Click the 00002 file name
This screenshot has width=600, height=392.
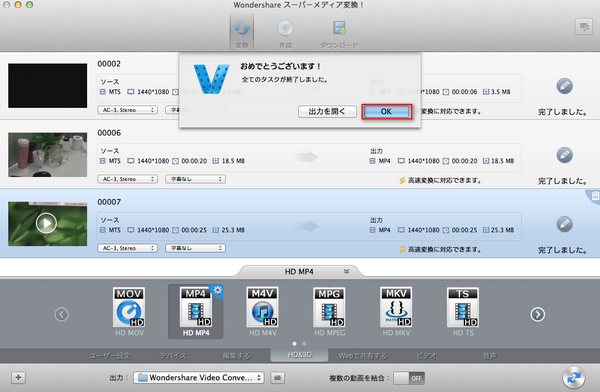click(109, 64)
